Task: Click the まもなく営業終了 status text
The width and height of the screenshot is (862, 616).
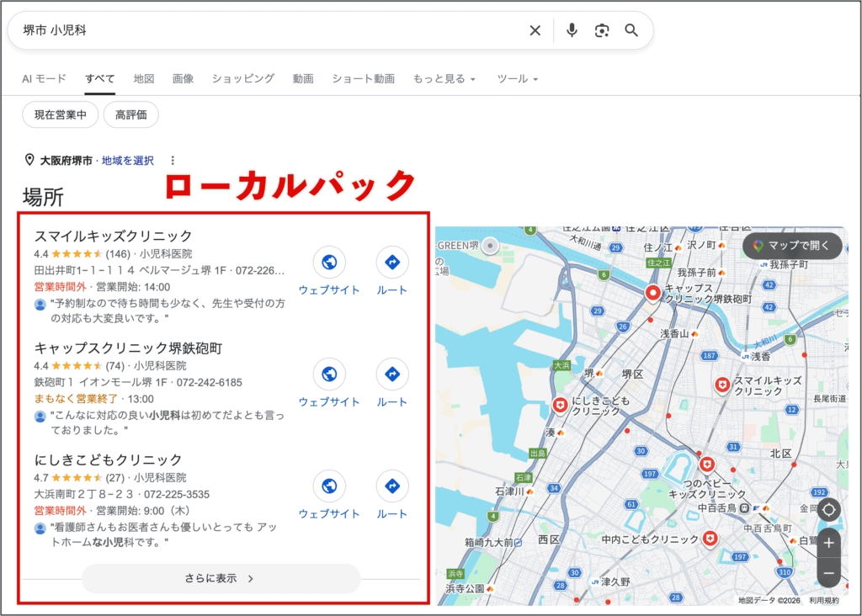Action: click(76, 399)
